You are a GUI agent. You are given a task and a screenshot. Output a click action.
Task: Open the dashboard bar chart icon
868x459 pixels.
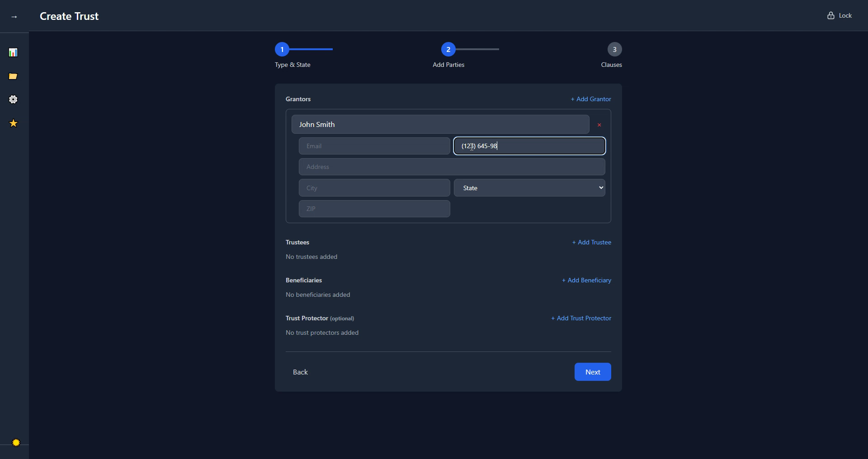coord(13,52)
